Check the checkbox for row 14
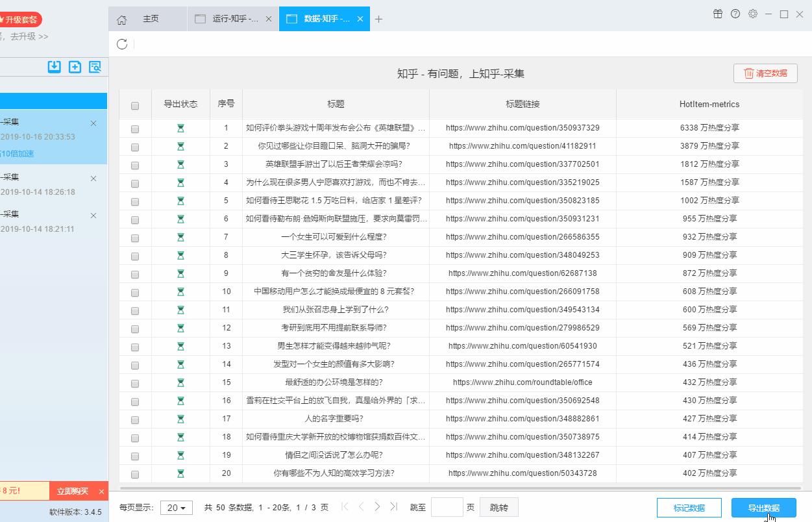Image resolution: width=812 pixels, height=522 pixels. click(x=135, y=366)
